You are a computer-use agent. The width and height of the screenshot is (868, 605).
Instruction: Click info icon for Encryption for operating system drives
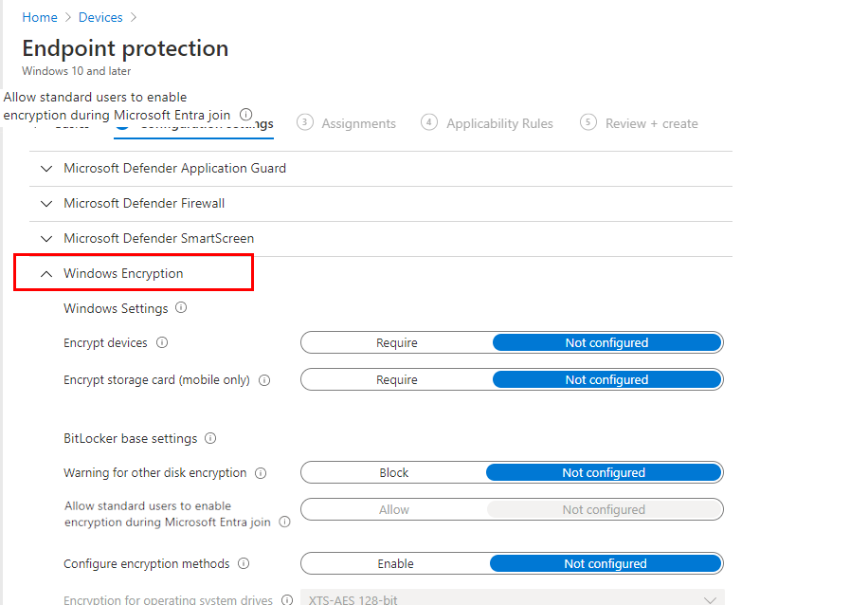click(x=287, y=598)
